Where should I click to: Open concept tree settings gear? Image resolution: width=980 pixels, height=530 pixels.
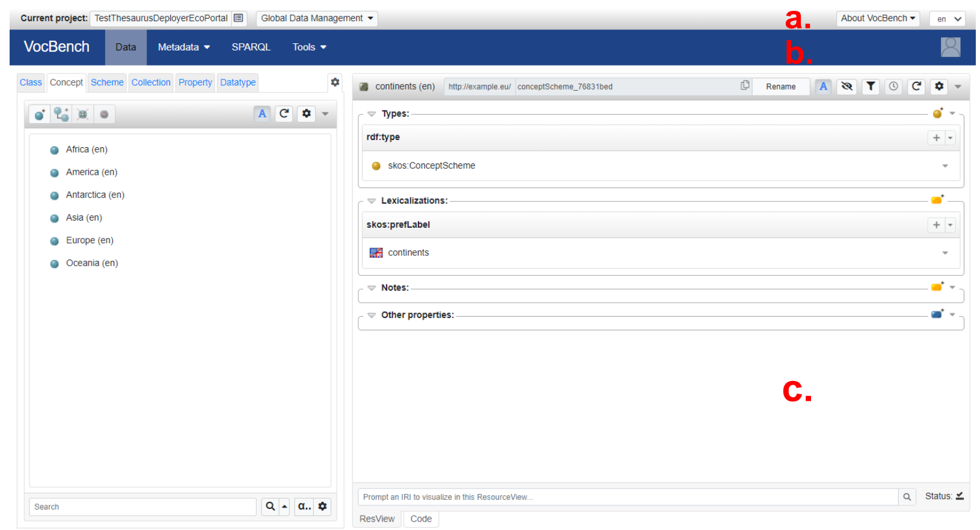click(307, 114)
